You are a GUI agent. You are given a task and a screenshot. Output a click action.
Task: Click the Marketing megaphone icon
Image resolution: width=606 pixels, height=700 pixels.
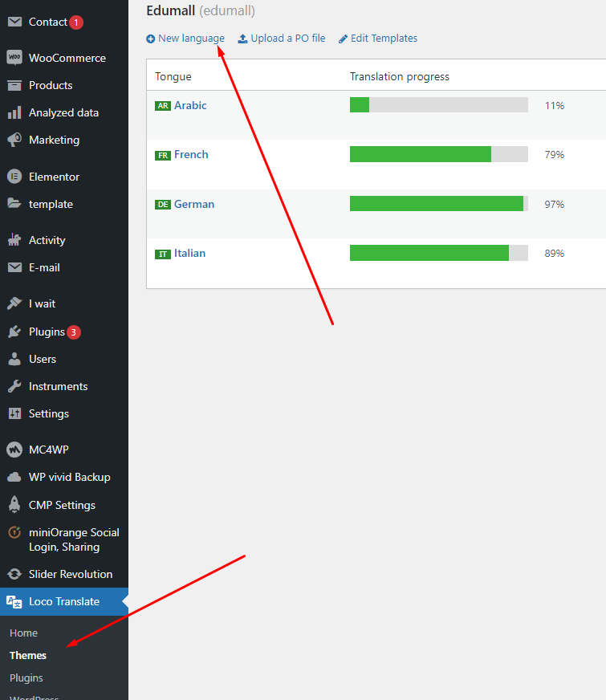14,140
